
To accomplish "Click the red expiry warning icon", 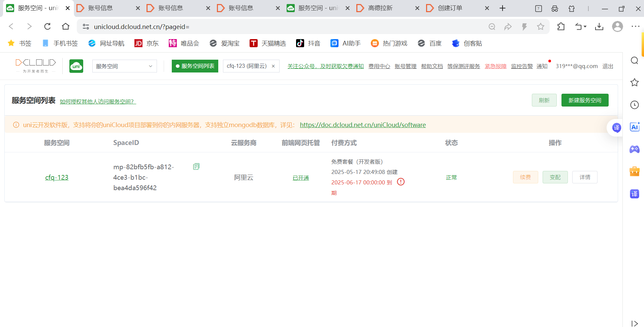I will coord(401,182).
